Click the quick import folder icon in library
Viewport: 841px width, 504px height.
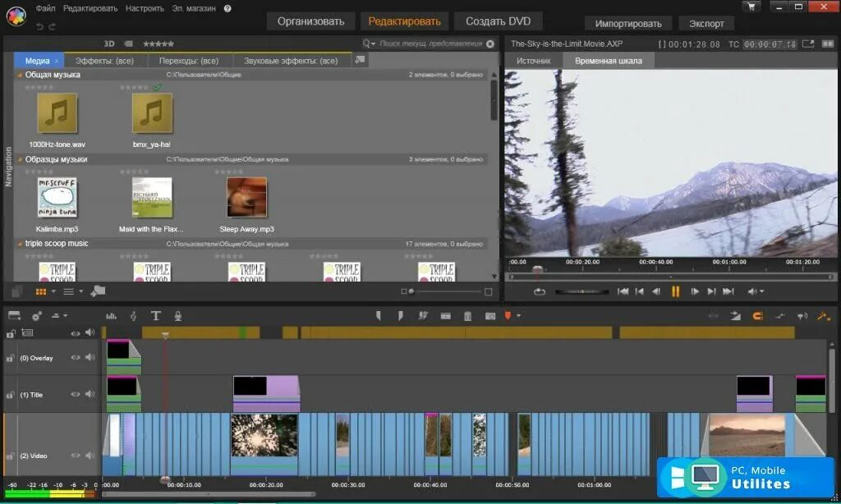click(98, 291)
